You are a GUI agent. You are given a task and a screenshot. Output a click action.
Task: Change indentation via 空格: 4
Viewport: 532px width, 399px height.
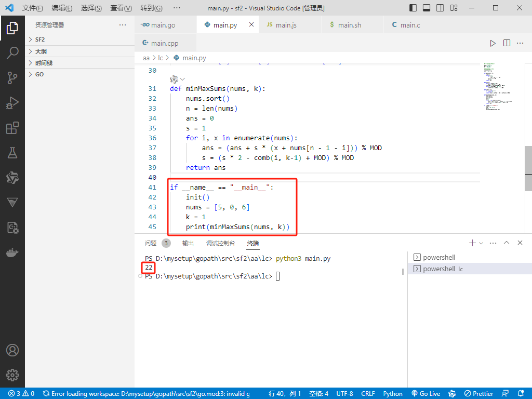pos(318,394)
